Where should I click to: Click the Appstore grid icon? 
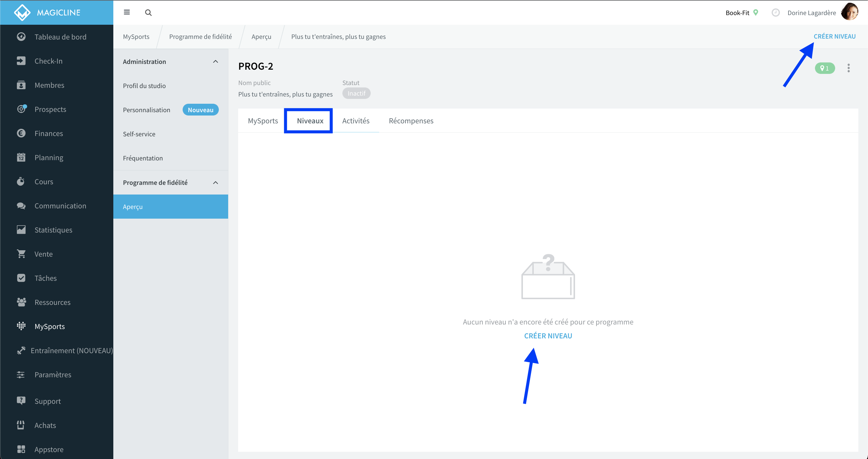pyautogui.click(x=21, y=449)
